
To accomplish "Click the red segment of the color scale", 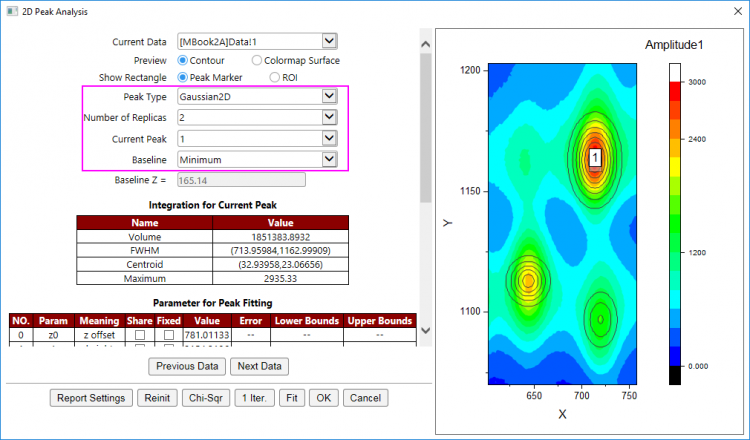I will 674,91.
